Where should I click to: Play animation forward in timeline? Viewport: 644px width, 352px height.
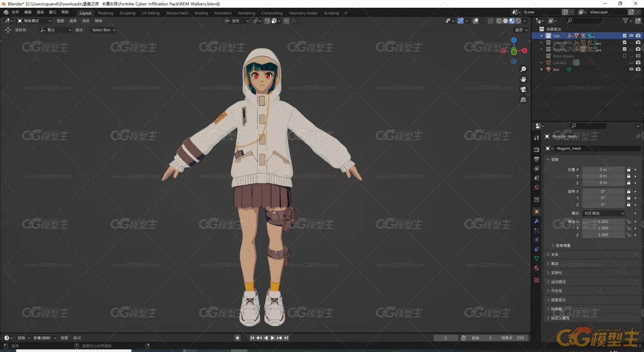[x=273, y=338]
